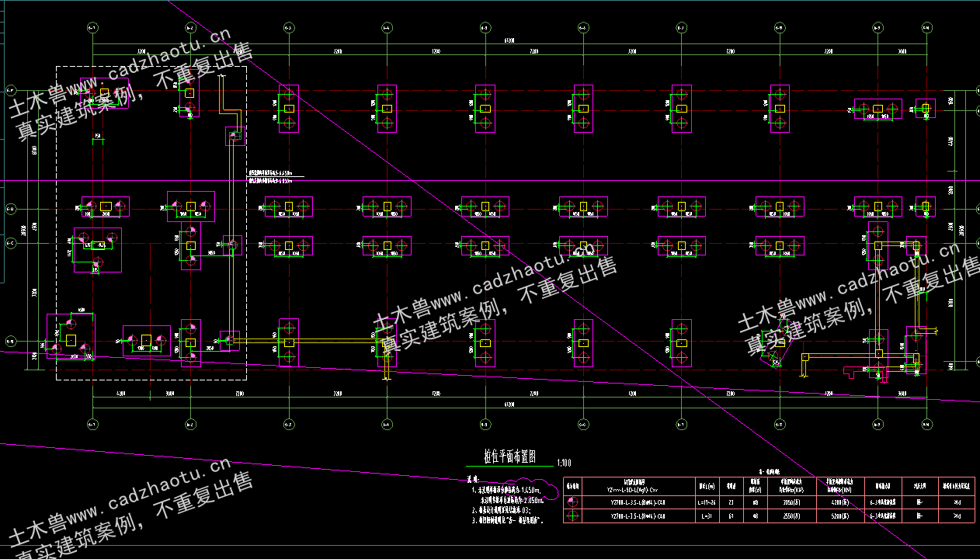Select the green crosshair pile symbol in the legend table
This screenshot has height=559, width=980.
tap(574, 516)
